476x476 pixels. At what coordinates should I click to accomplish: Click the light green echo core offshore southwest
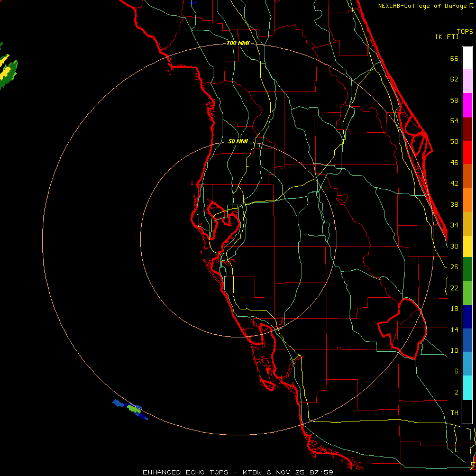pyautogui.click(x=134, y=409)
